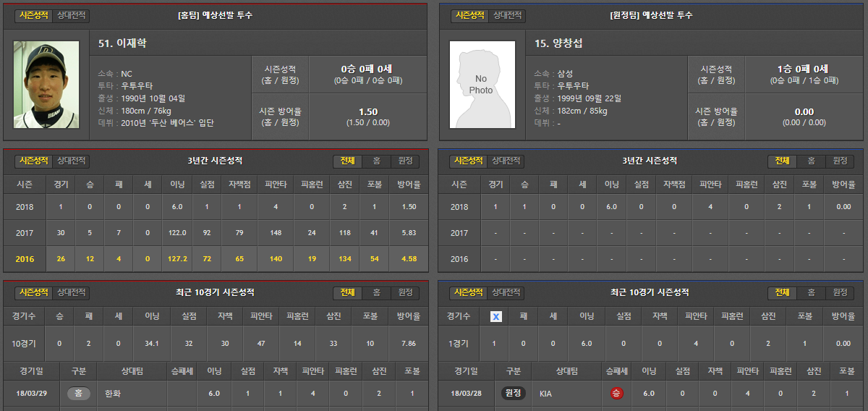
Task: Select 시즌성적 tab in home starter 이재학 panel
Action: [x=34, y=16]
